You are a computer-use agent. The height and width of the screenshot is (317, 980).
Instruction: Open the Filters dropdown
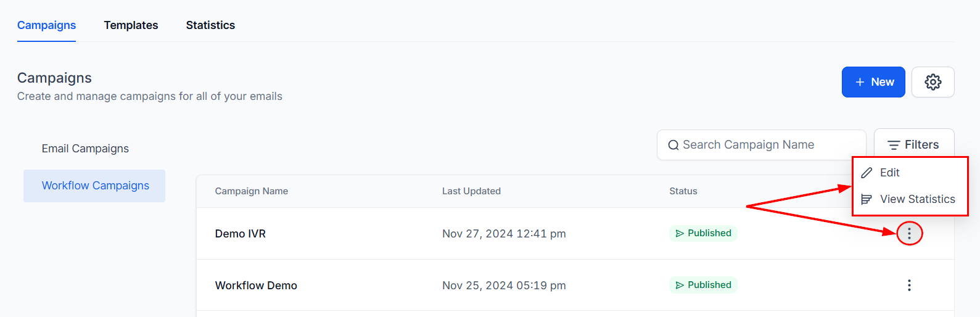pyautogui.click(x=914, y=145)
